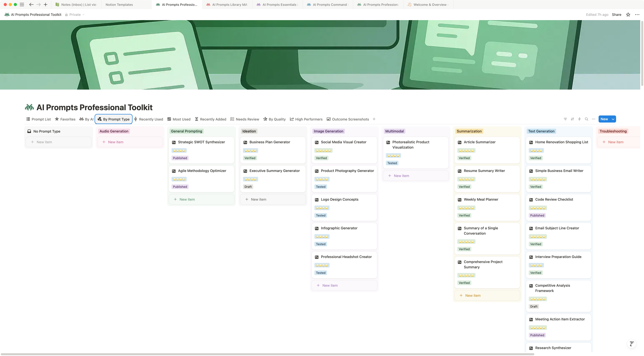Click Strategic SWOT Synthesizer card icon
The image size is (644, 356).
click(174, 142)
